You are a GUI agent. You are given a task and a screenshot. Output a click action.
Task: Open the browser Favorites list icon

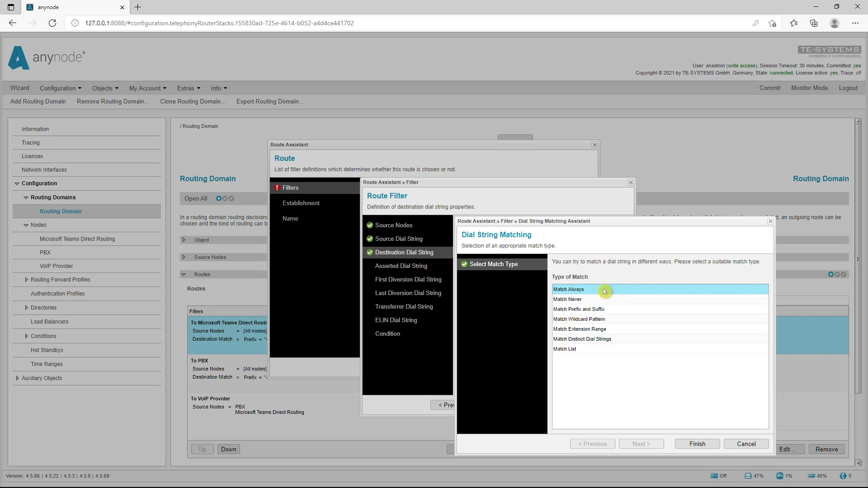(794, 23)
